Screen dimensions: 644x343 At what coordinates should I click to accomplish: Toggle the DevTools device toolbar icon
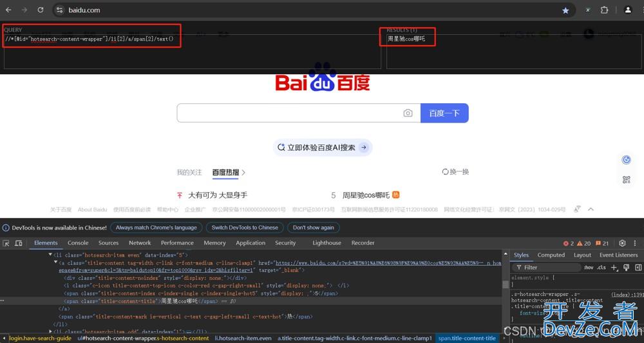click(19, 243)
